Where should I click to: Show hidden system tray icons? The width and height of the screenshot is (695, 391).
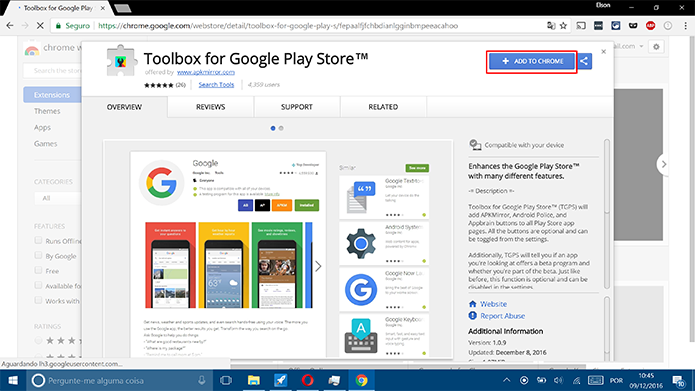(507, 380)
